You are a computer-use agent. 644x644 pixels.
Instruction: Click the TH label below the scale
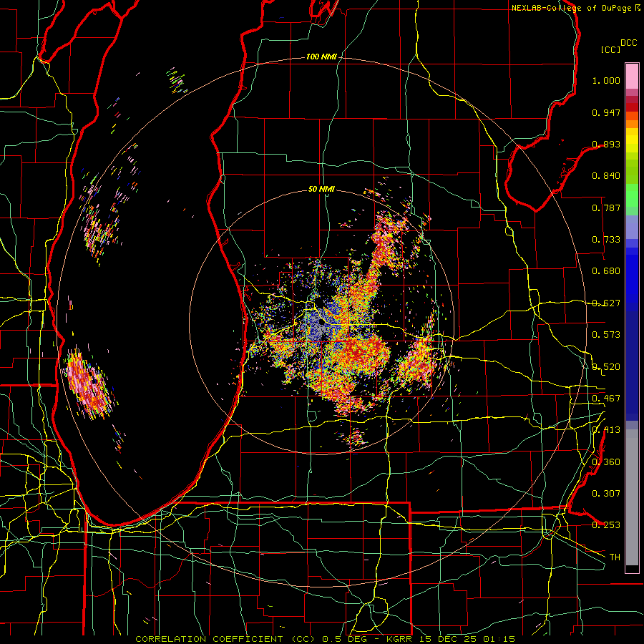click(x=615, y=557)
